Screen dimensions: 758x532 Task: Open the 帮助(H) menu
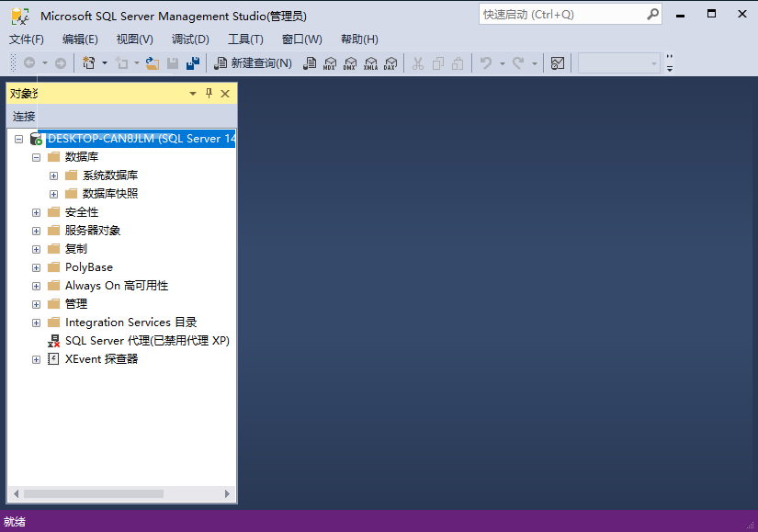pos(359,40)
